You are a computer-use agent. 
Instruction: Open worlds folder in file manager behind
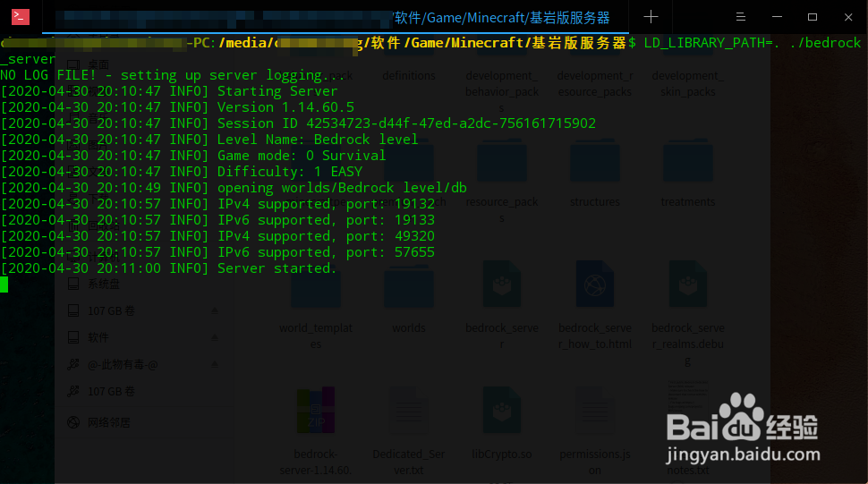click(x=409, y=288)
